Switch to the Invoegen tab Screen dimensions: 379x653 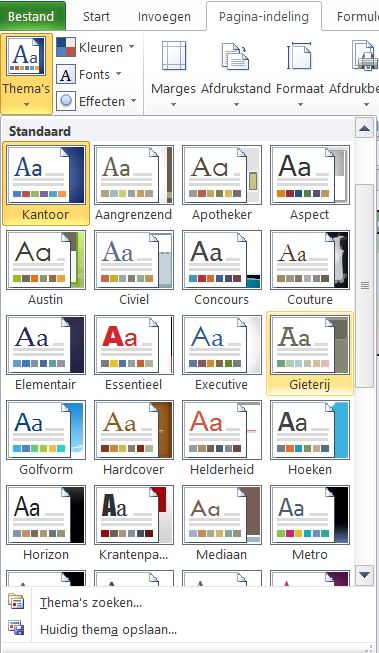tap(164, 17)
